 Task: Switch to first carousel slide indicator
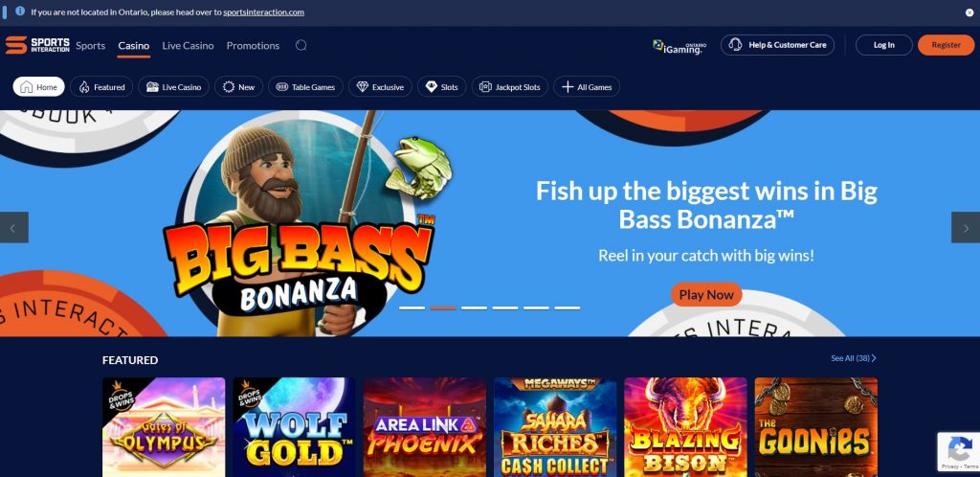coord(412,308)
